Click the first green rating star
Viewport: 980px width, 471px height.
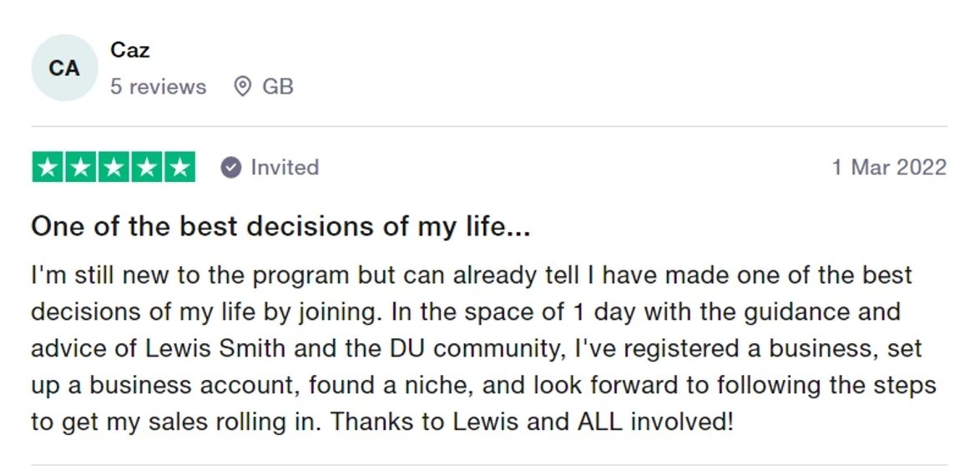(48, 167)
